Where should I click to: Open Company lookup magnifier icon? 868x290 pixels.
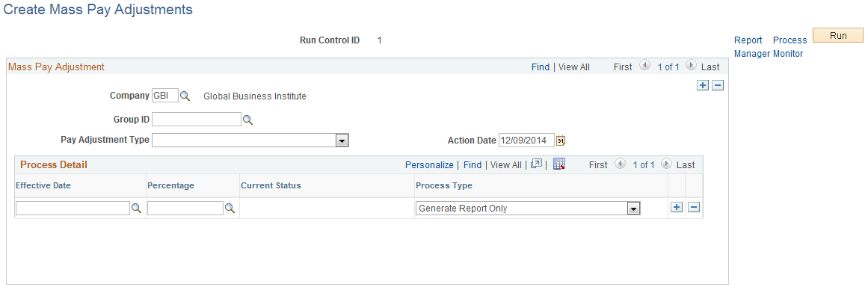click(185, 96)
